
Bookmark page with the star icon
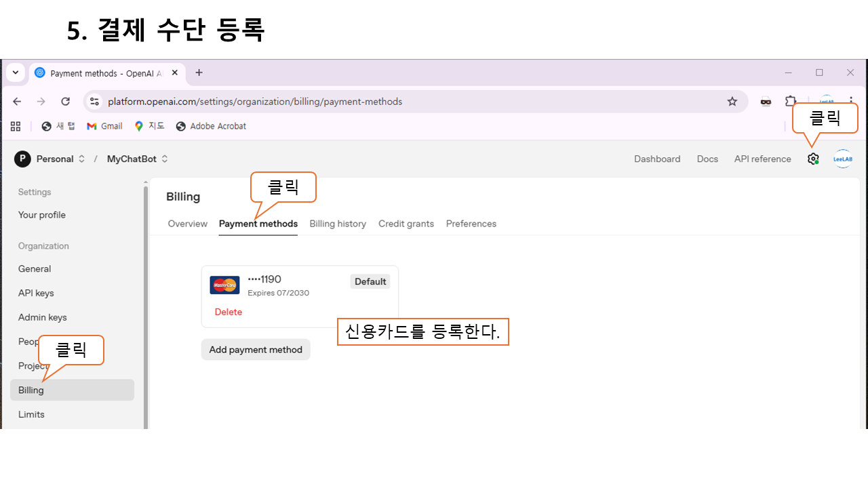coord(732,102)
